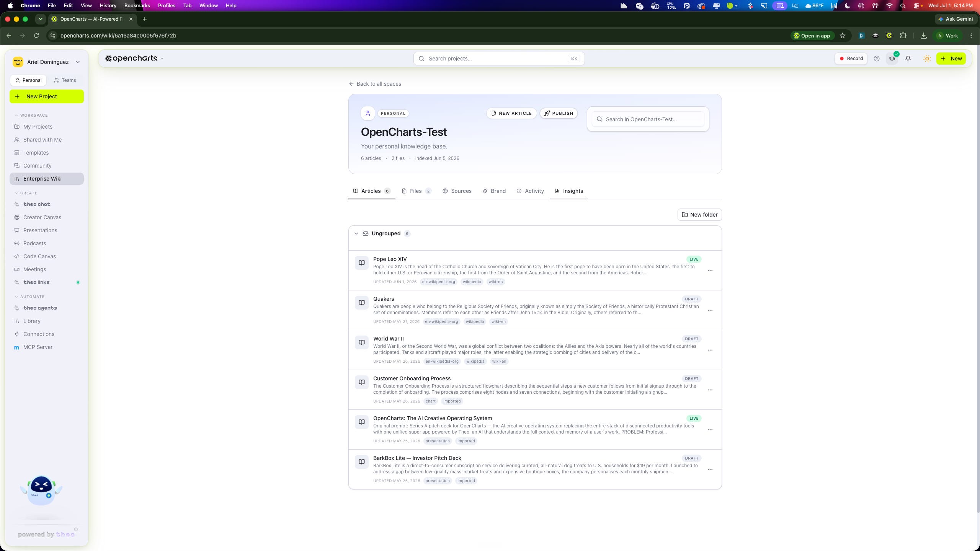
Task: Open Chrome extensions puzzle icon
Action: coord(903,36)
